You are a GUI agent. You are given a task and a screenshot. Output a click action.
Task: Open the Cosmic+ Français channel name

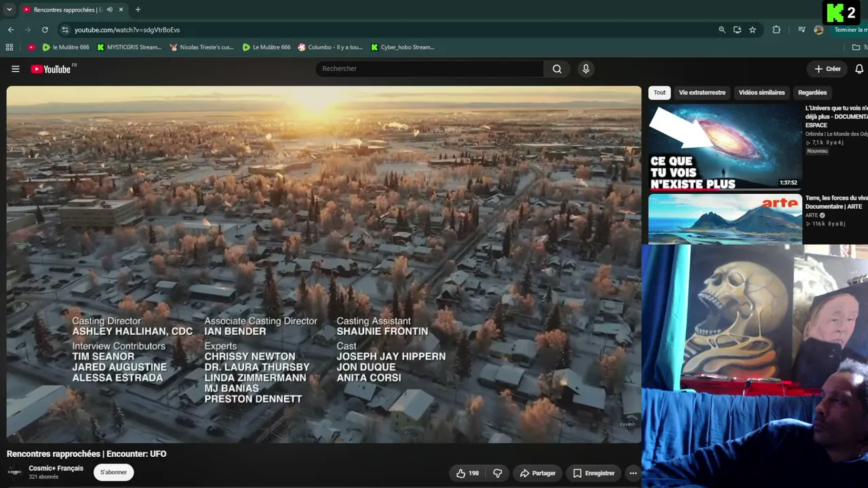click(56, 468)
